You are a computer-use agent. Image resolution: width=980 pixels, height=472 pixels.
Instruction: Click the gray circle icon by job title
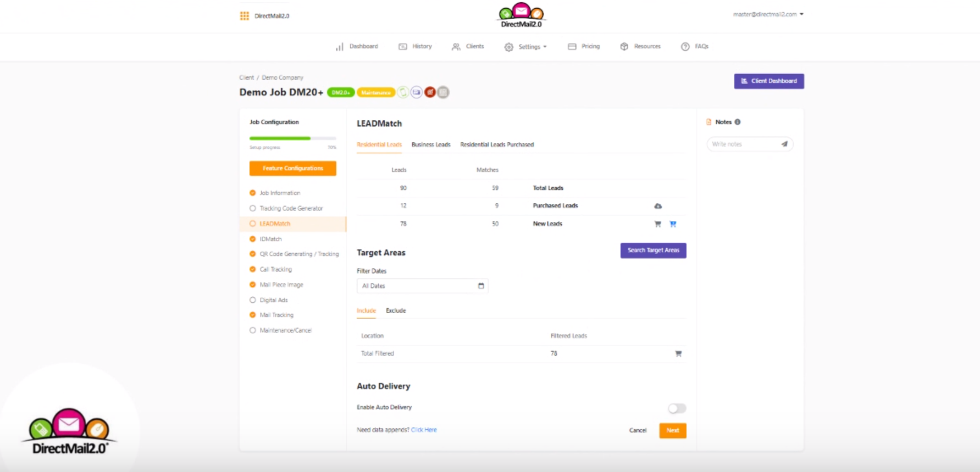(444, 92)
